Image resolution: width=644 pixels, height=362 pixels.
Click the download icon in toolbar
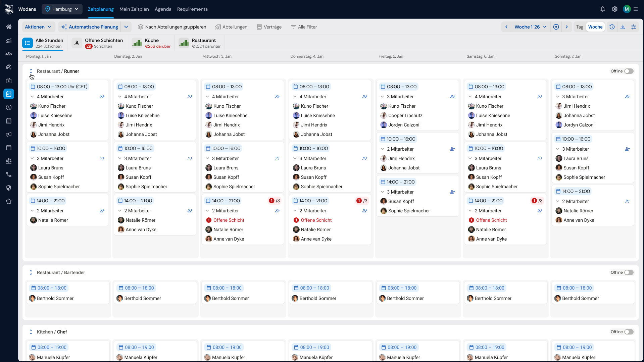[623, 27]
